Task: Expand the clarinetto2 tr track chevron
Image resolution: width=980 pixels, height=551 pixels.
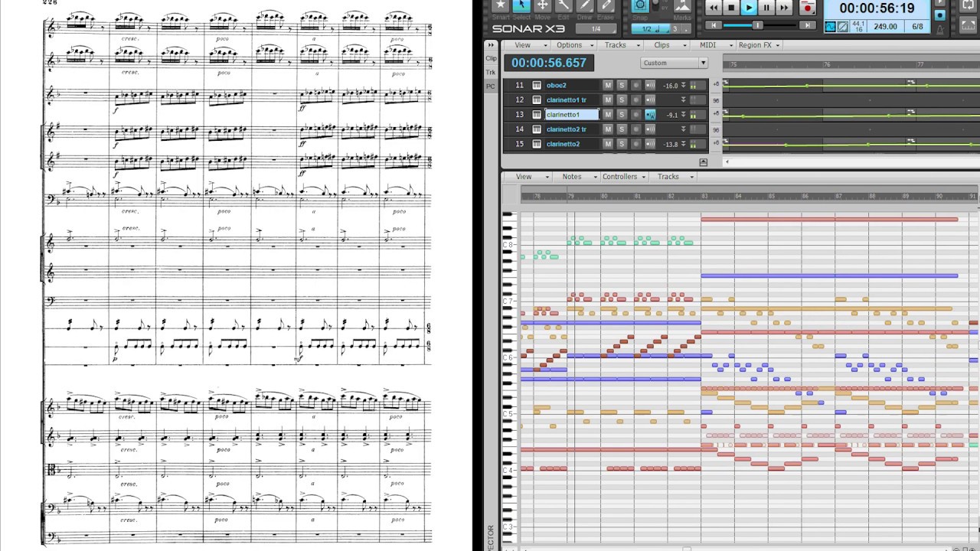Action: point(683,129)
